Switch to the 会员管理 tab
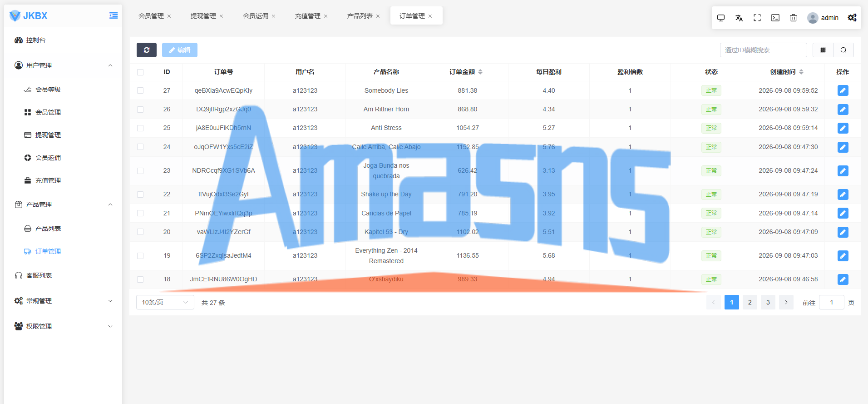Screen dimensions: 868x404 pos(151,16)
